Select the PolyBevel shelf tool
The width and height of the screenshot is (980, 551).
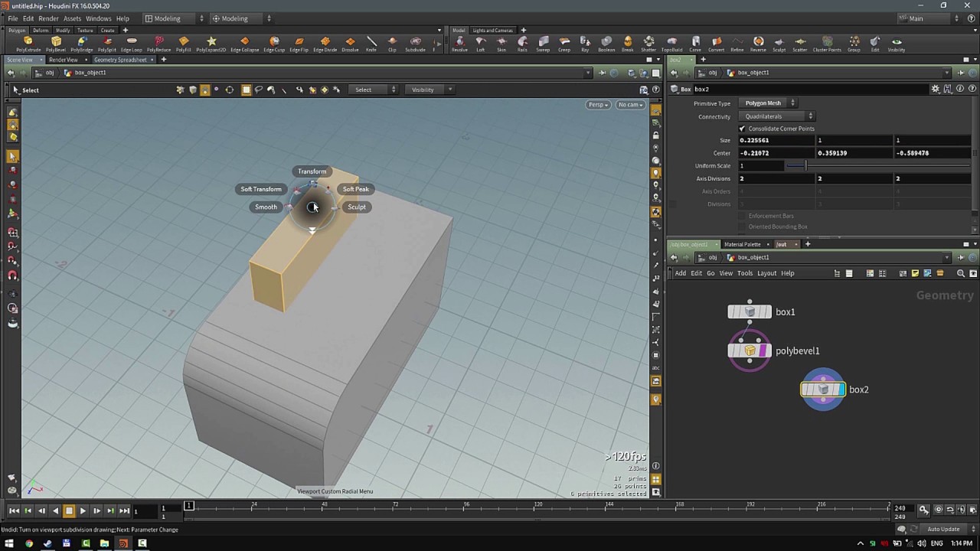click(x=56, y=44)
